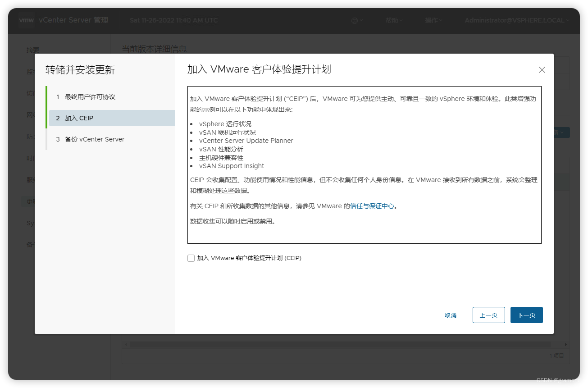Click the vSAN 联机运行状况 list item

pos(228,132)
